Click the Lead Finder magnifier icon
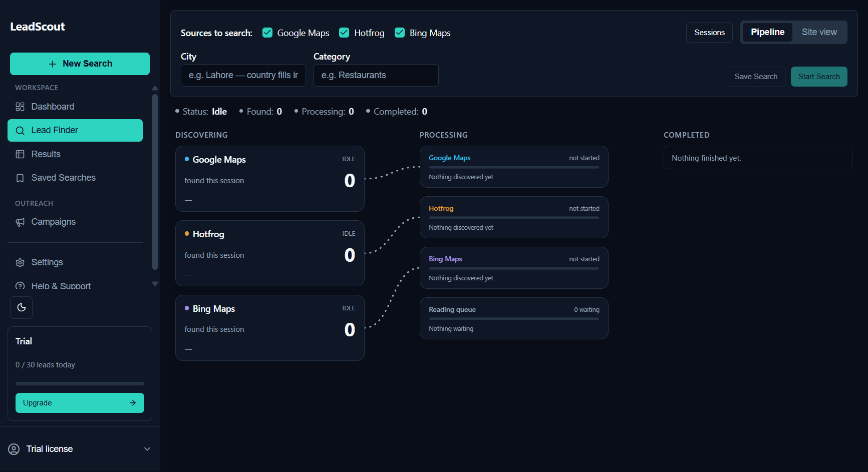Viewport: 868px width, 472px height. (20, 131)
